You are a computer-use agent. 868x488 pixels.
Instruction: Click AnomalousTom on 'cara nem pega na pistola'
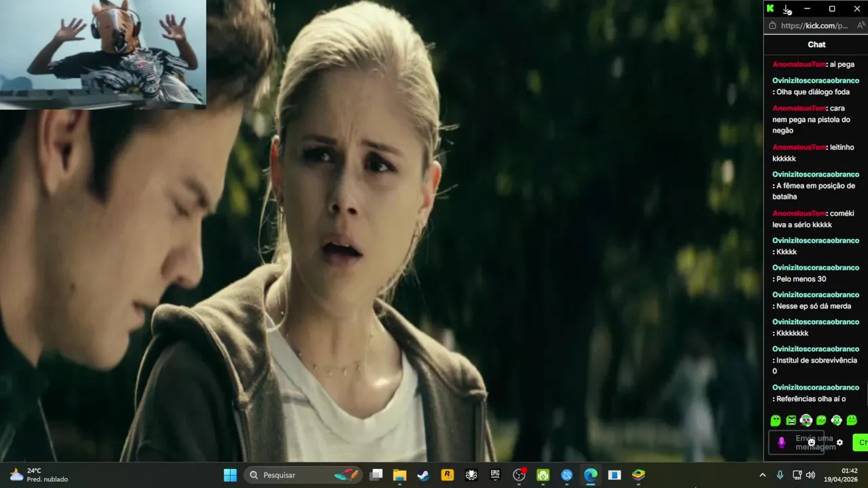click(799, 108)
